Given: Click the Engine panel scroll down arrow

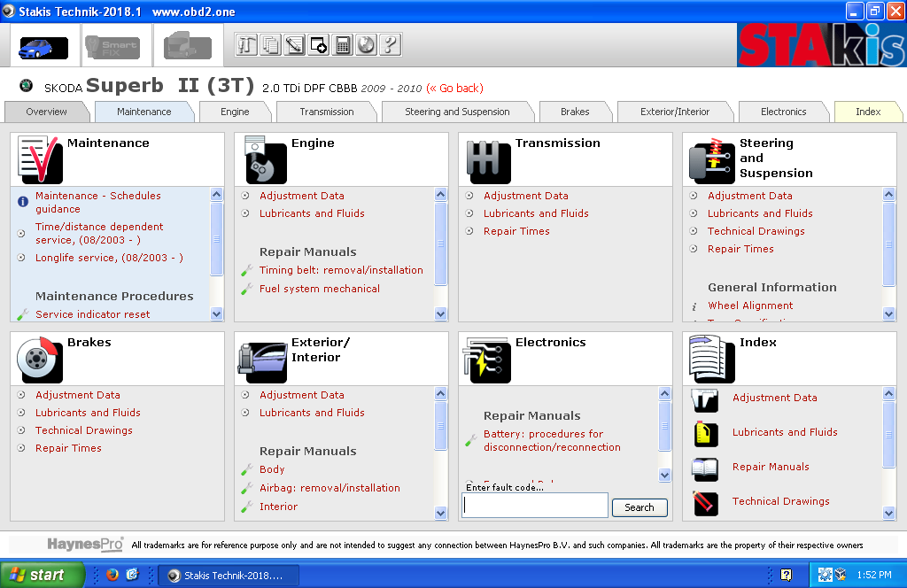Looking at the screenshot, I should coord(441,314).
